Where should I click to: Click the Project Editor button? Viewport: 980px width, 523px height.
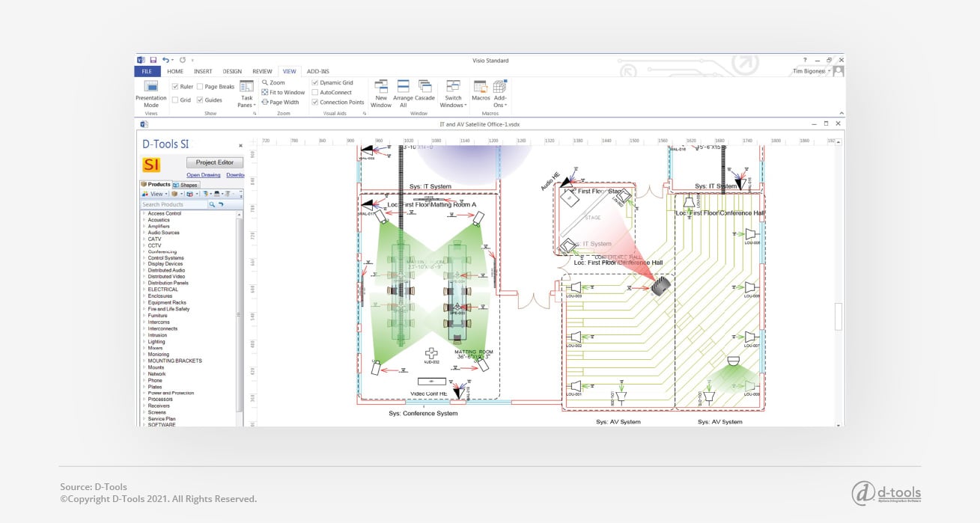point(215,162)
